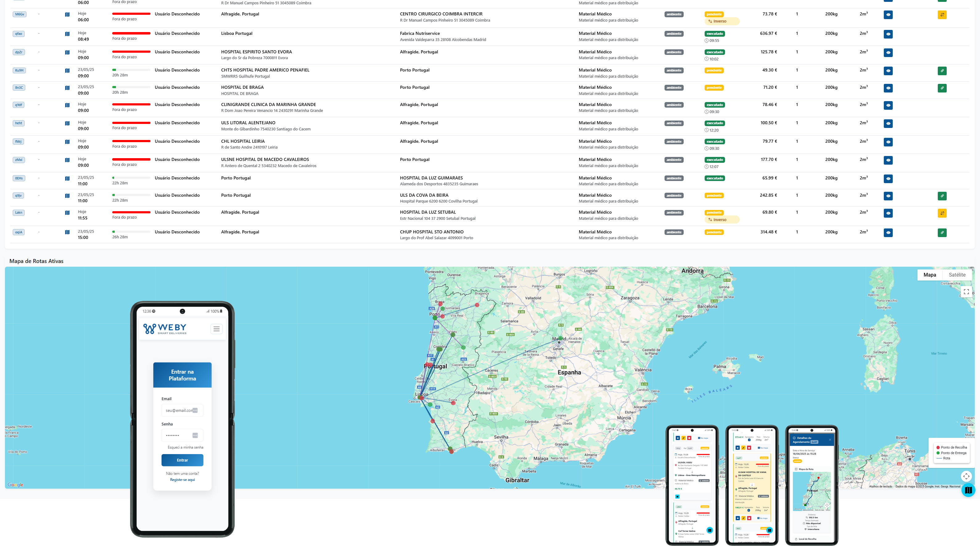The width and height of the screenshot is (980, 546).
Task: Click the pendente status in the 8n3C row
Action: [714, 88]
